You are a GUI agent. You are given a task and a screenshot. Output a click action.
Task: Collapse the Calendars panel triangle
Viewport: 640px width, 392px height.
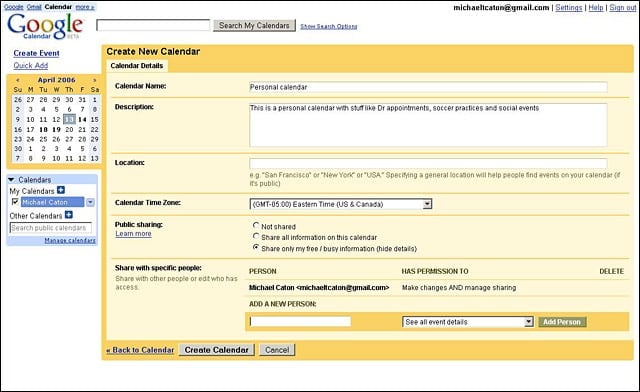point(11,180)
